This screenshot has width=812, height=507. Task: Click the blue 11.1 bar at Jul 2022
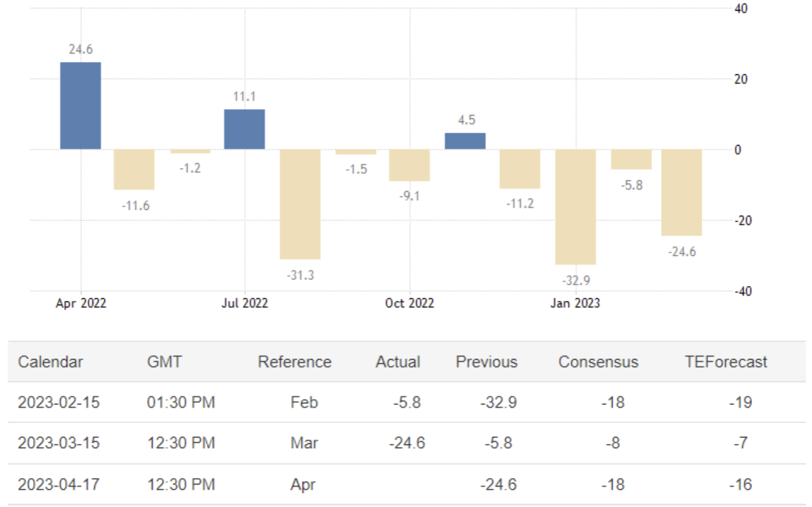[x=245, y=129]
